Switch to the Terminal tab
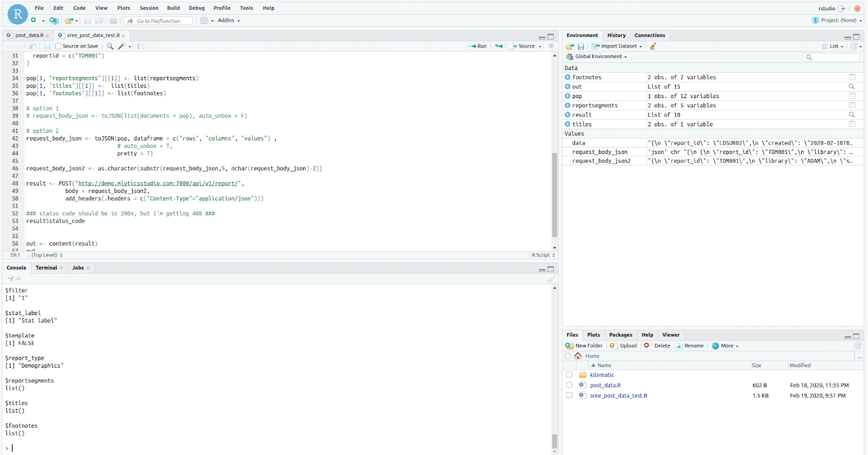Image resolution: width=868 pixels, height=455 pixels. pyautogui.click(x=47, y=268)
